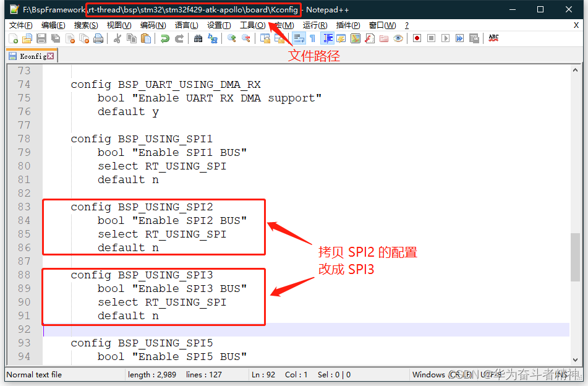Open the Find dialog via binoculars icon
588x386 pixels.
coord(198,38)
